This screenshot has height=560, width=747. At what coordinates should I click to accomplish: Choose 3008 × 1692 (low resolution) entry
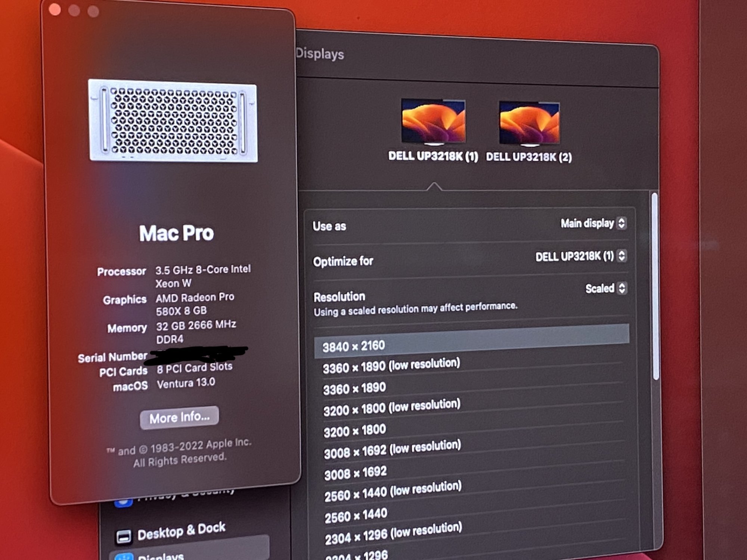tap(392, 450)
